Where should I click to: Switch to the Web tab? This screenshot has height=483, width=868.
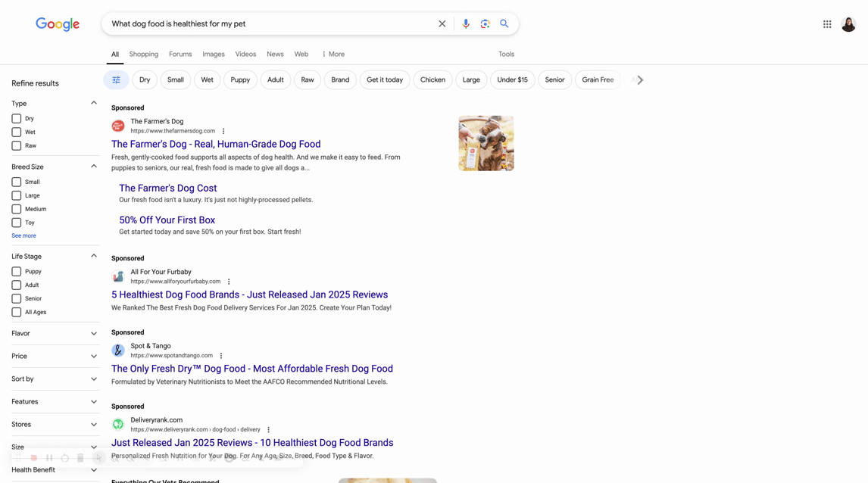click(x=301, y=55)
